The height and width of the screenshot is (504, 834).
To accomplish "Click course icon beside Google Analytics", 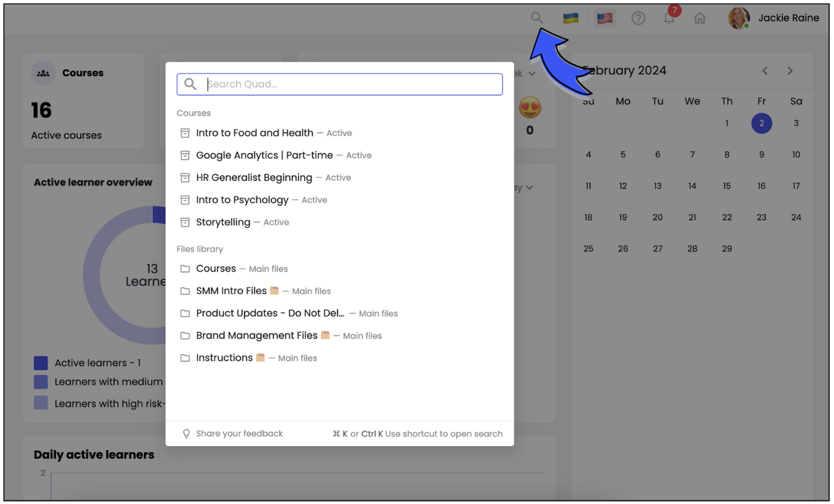I will pos(185,155).
